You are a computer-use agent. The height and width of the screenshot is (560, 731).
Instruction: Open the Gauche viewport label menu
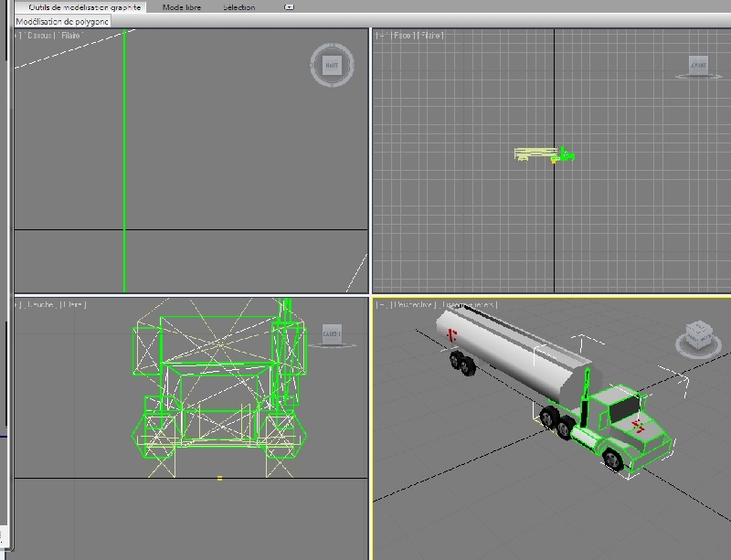coord(41,304)
